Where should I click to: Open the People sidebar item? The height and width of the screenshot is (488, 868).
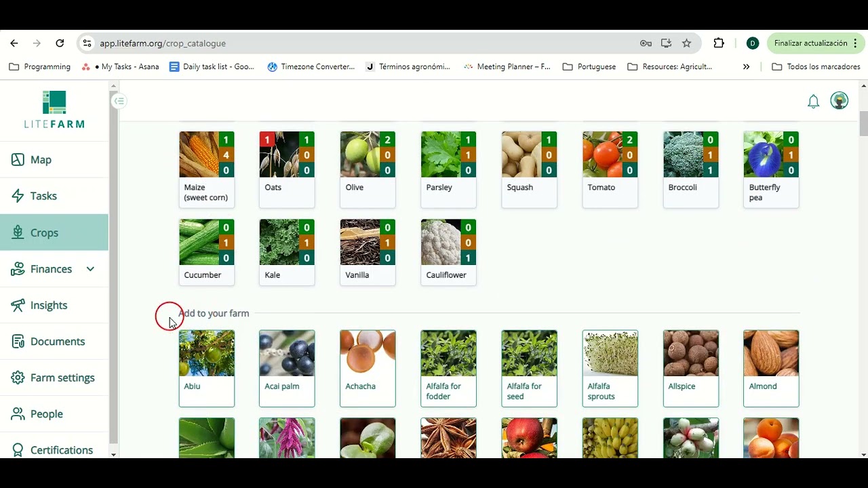click(x=54, y=414)
